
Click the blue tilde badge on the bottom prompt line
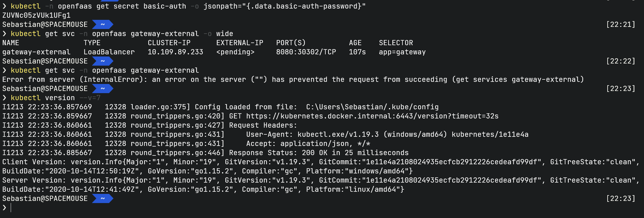103,198
